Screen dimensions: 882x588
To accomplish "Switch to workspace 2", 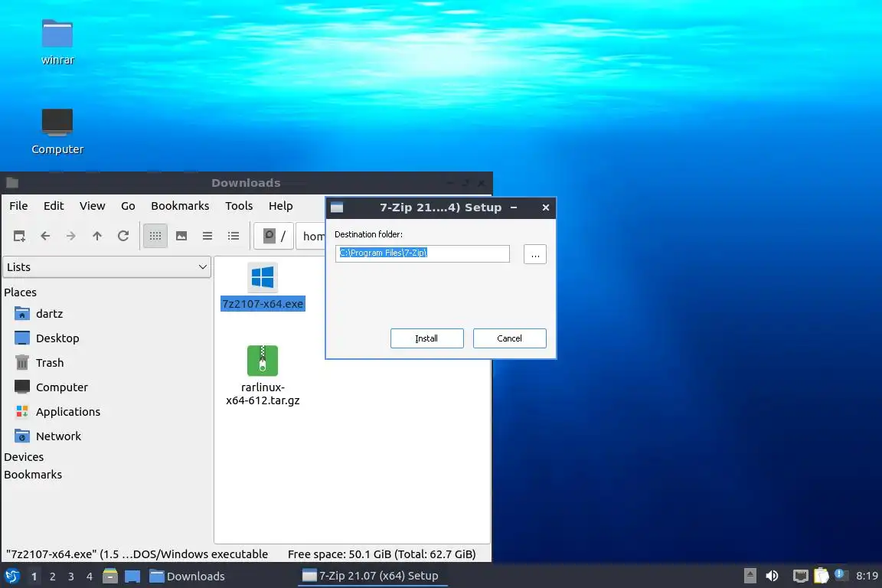I will click(x=52, y=577).
